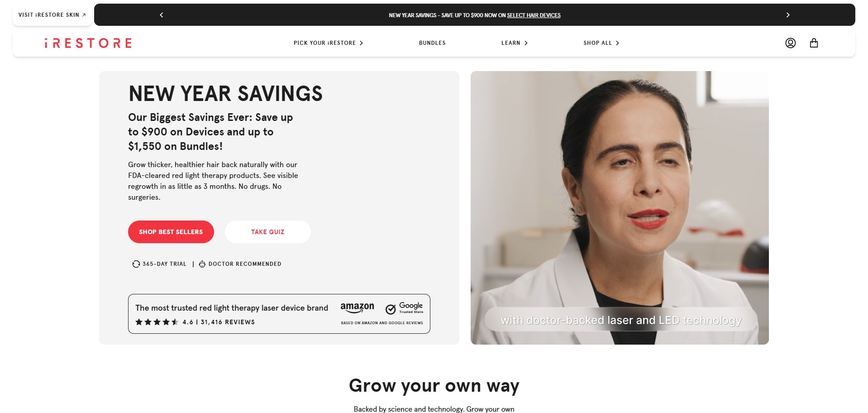Expand the Learn menu
868x413 pixels.
[x=515, y=43]
